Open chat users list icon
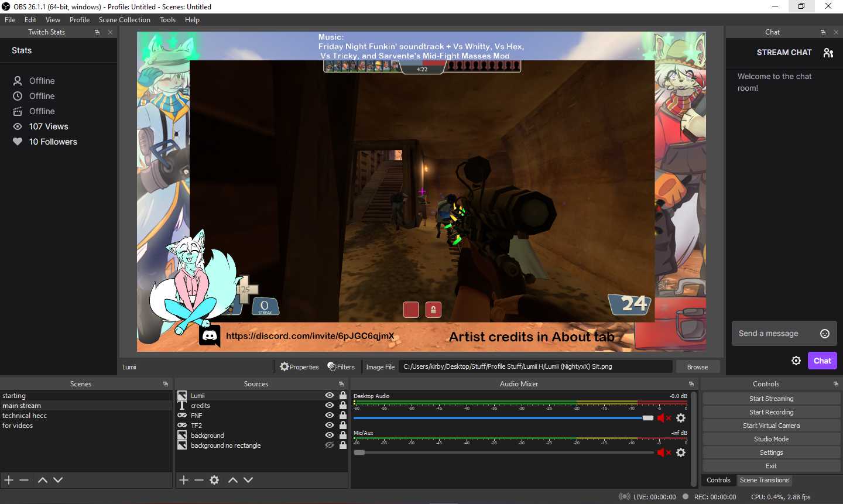 tap(828, 53)
